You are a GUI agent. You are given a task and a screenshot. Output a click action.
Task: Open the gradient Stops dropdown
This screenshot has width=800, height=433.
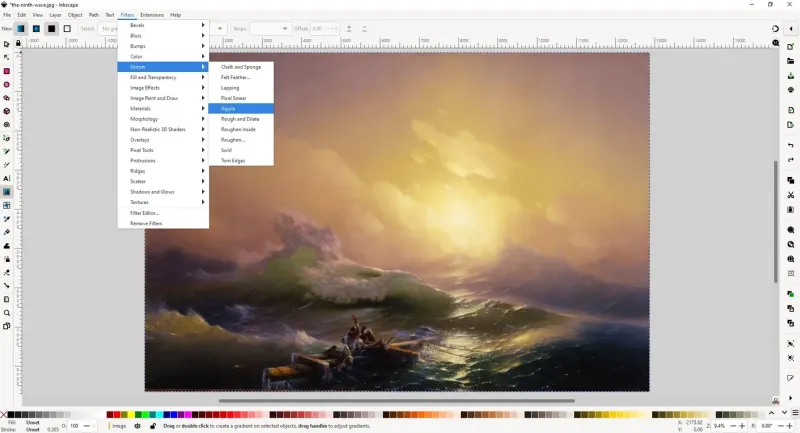(270, 29)
